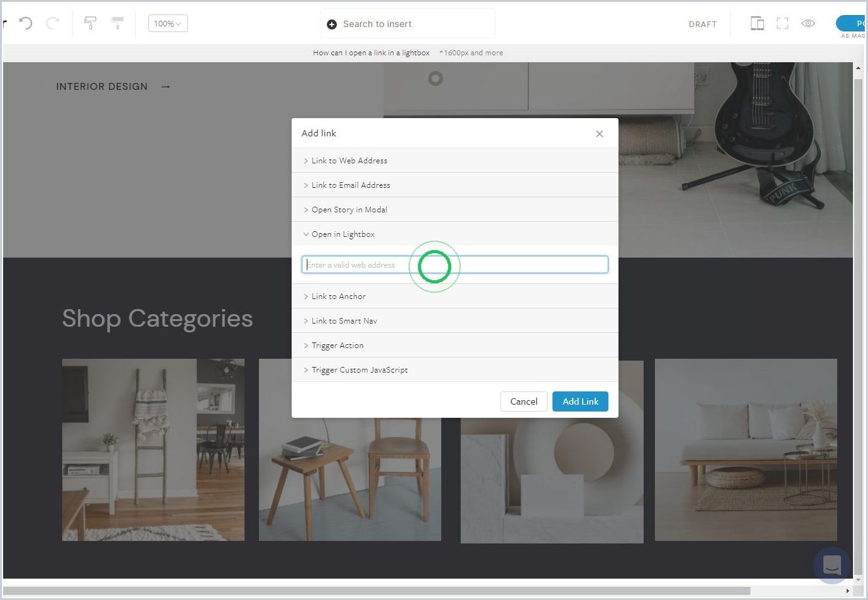Expand Trigger Action section
This screenshot has height=600, width=868.
coord(455,346)
